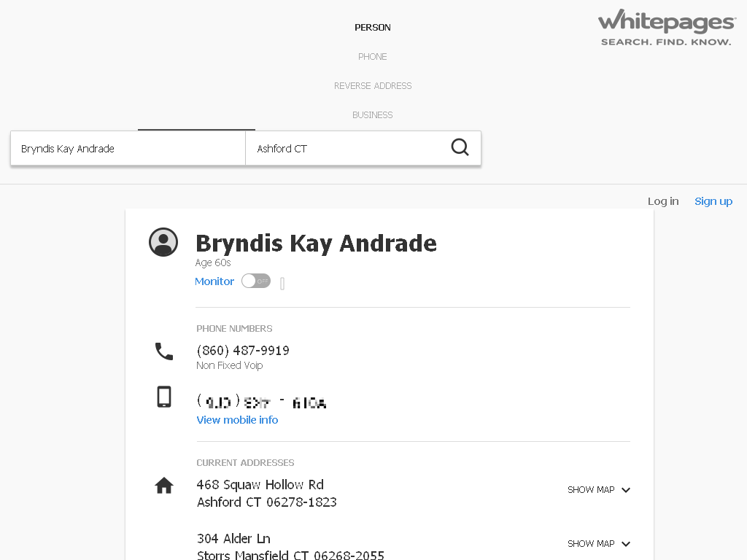This screenshot has height=560, width=747.
Task: Click the profile avatar icon
Action: (163, 242)
